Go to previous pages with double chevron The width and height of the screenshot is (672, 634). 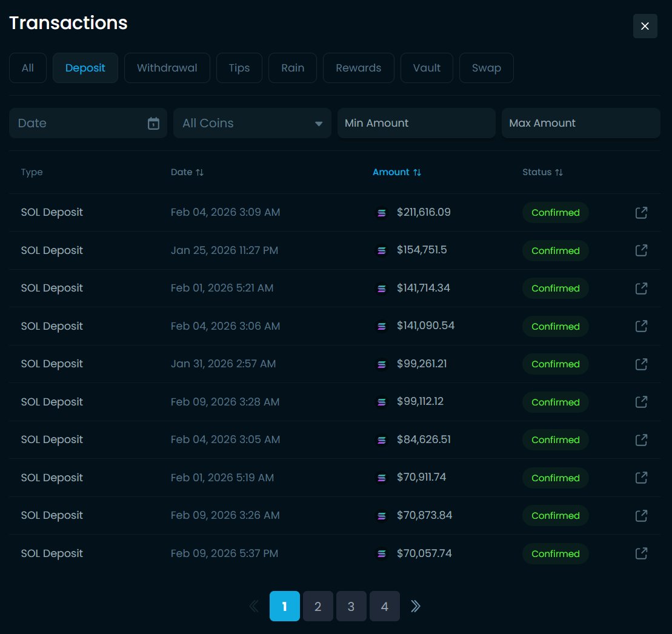[x=254, y=606]
